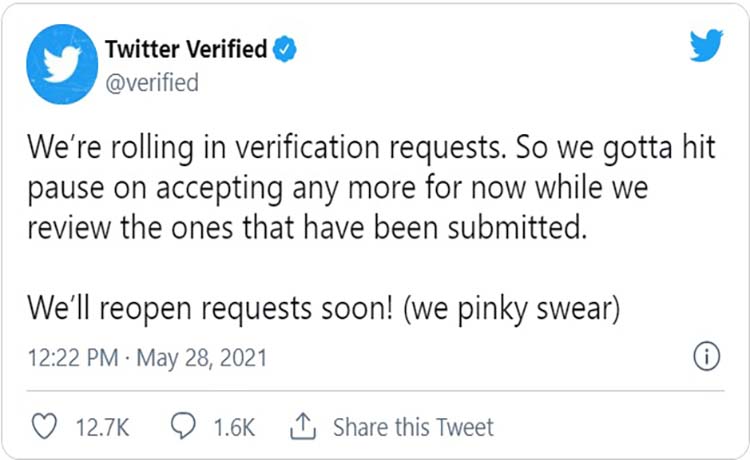Click the 1.6K replies count

click(x=234, y=427)
